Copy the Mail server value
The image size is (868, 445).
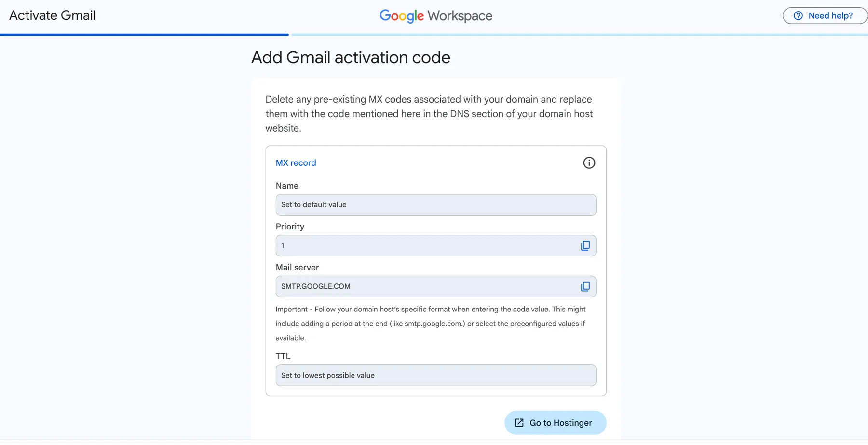pos(585,286)
